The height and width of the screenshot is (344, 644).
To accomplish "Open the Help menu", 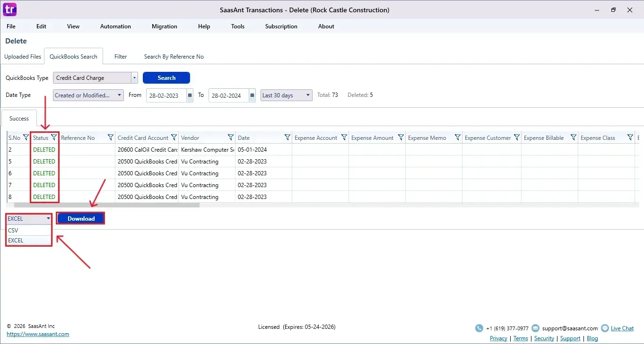I will 204,26.
